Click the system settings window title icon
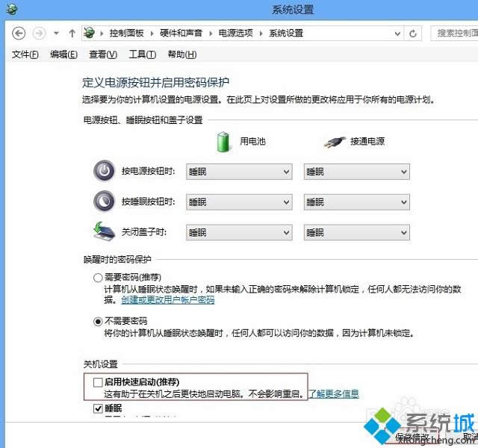 click(11, 10)
